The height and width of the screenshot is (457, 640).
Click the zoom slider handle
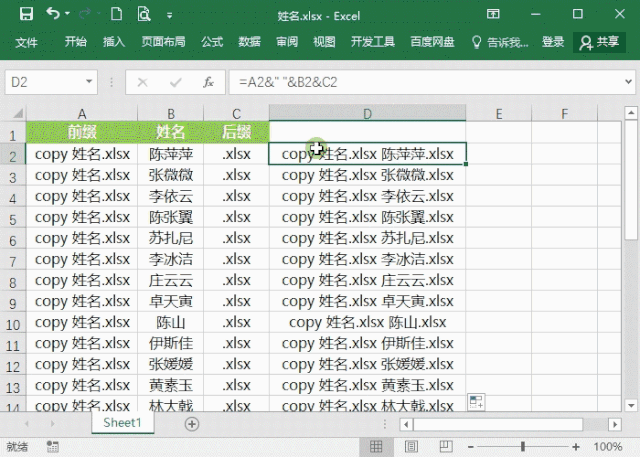tap(523, 447)
